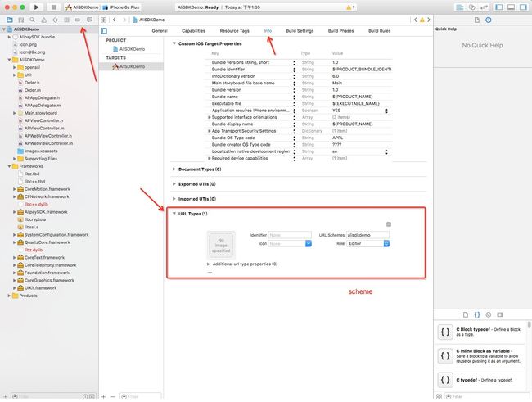Open the Build Rules tab
Image resolution: width=532 pixels, height=402 pixels.
point(379,31)
